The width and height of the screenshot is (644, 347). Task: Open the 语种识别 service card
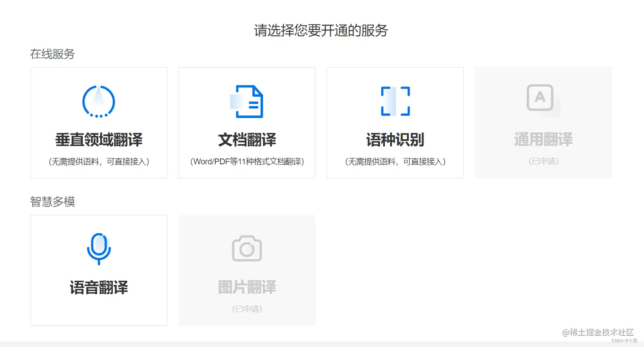coord(395,122)
